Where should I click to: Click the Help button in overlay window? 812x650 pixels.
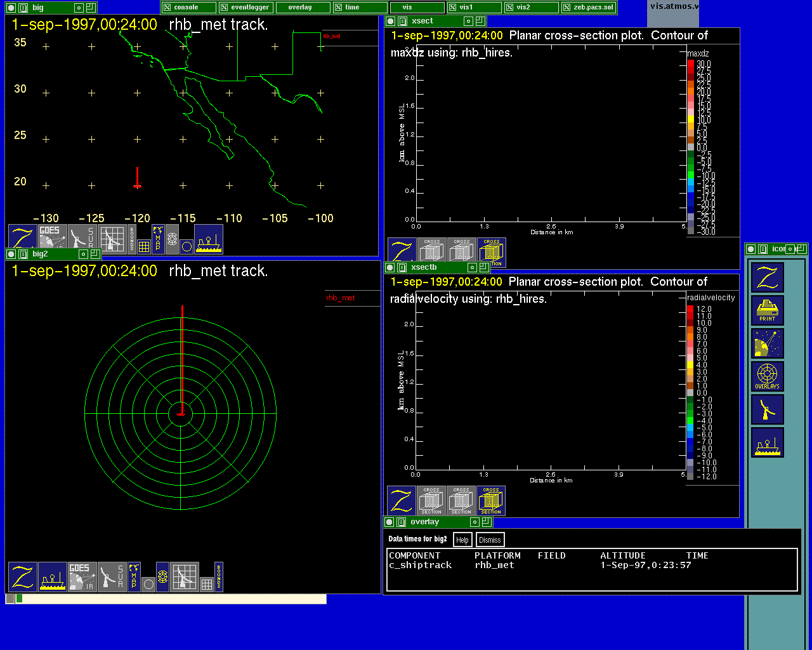(462, 540)
